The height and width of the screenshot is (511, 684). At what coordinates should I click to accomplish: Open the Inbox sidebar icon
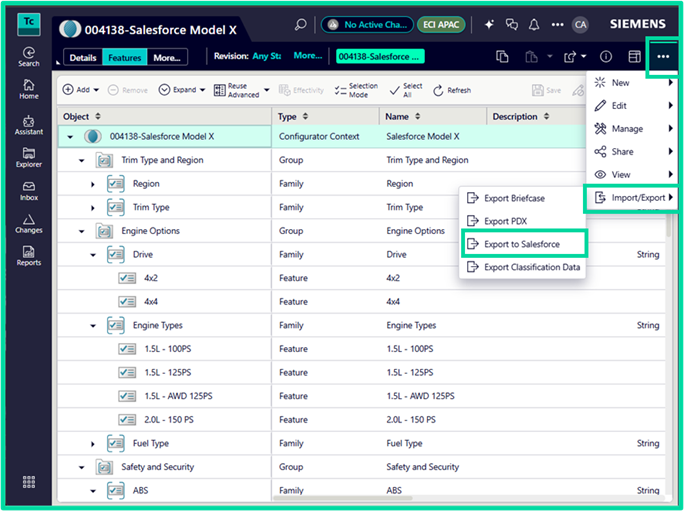pyautogui.click(x=29, y=191)
